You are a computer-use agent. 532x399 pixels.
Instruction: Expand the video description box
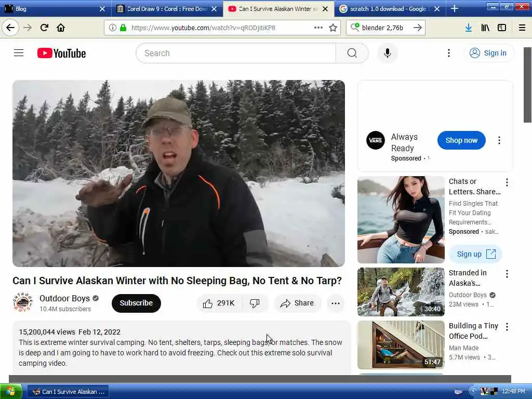[x=181, y=348]
